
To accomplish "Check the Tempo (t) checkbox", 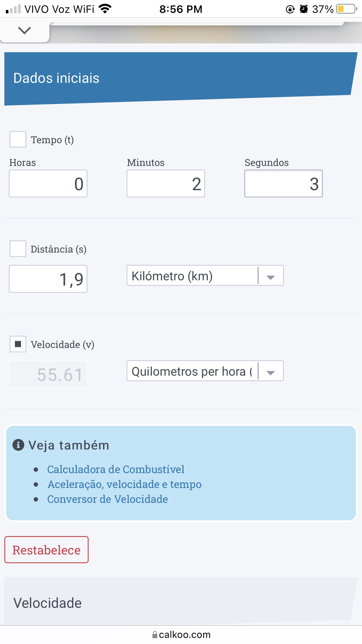I will pos(18,139).
